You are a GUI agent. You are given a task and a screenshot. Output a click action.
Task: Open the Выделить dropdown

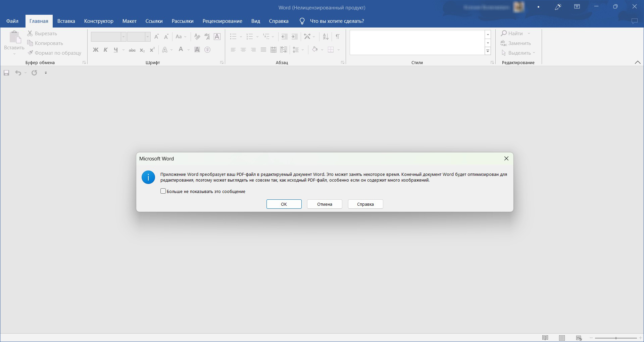[518, 53]
